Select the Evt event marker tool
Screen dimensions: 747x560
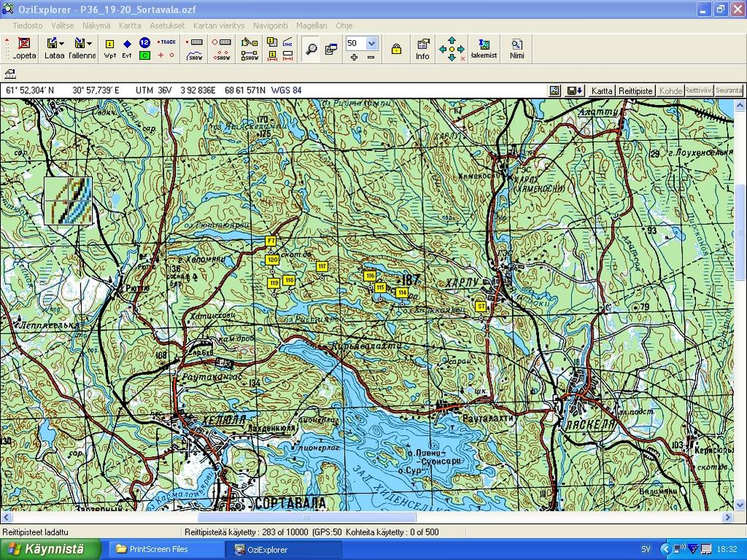127,48
